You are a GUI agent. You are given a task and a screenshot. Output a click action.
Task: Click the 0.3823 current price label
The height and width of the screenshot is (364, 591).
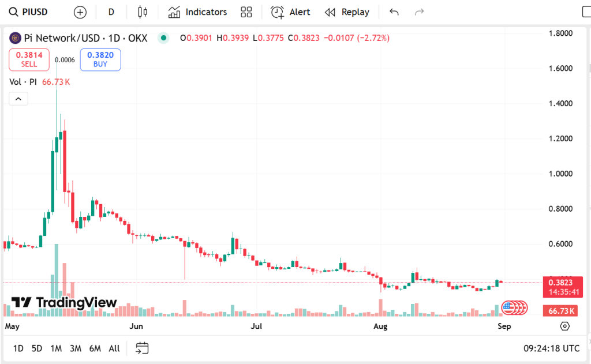point(563,287)
